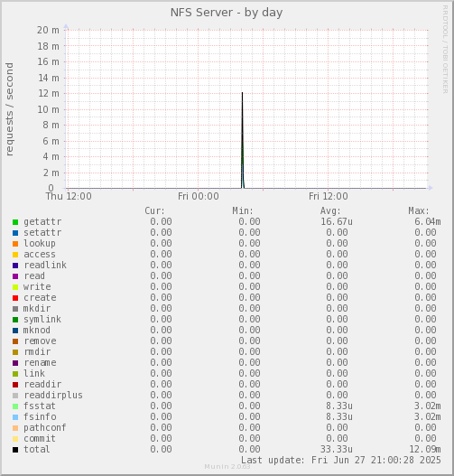Click the 2 m y-axis label
This screenshot has height=476, width=454.
51,173
